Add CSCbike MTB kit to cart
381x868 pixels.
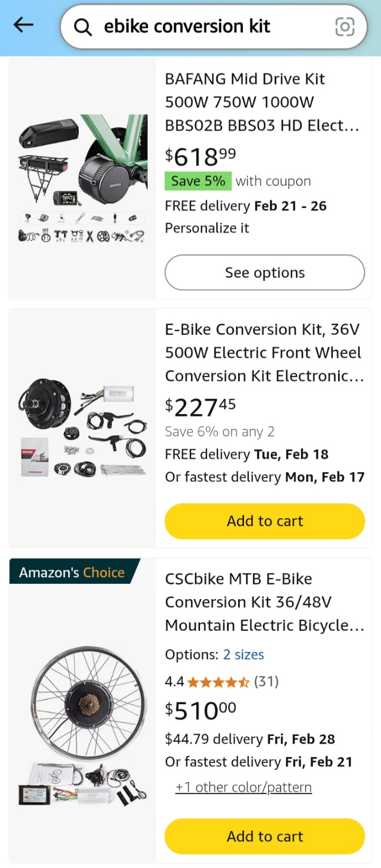coord(265,836)
